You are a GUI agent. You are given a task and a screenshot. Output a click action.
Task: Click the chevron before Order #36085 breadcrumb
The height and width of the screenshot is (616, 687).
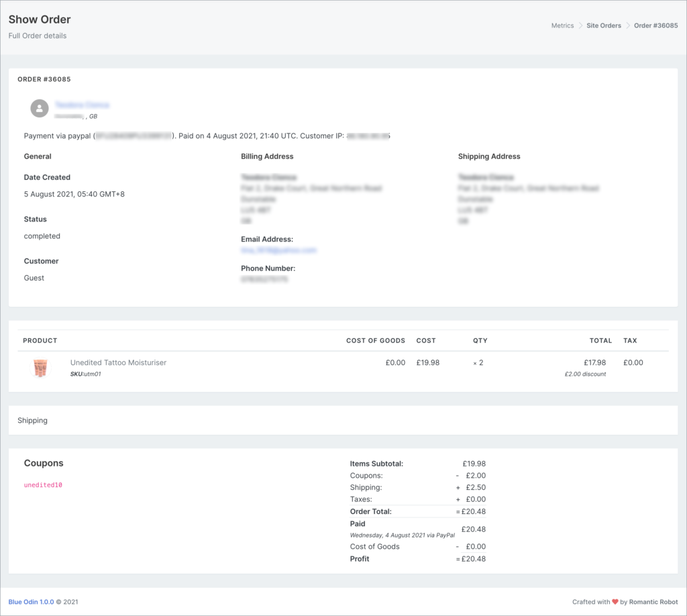click(628, 25)
